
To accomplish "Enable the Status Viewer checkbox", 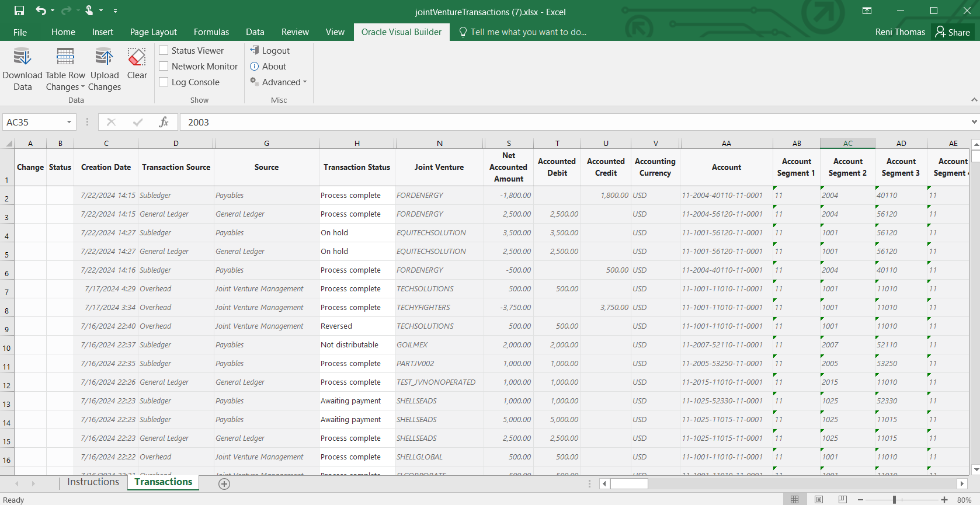I will point(164,50).
